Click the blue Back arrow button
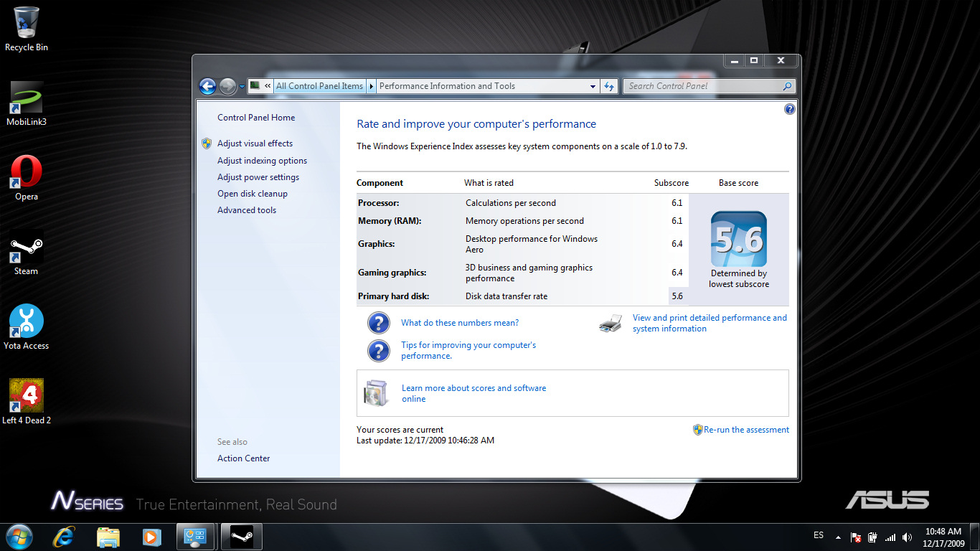This screenshot has width=980, height=551. [207, 86]
